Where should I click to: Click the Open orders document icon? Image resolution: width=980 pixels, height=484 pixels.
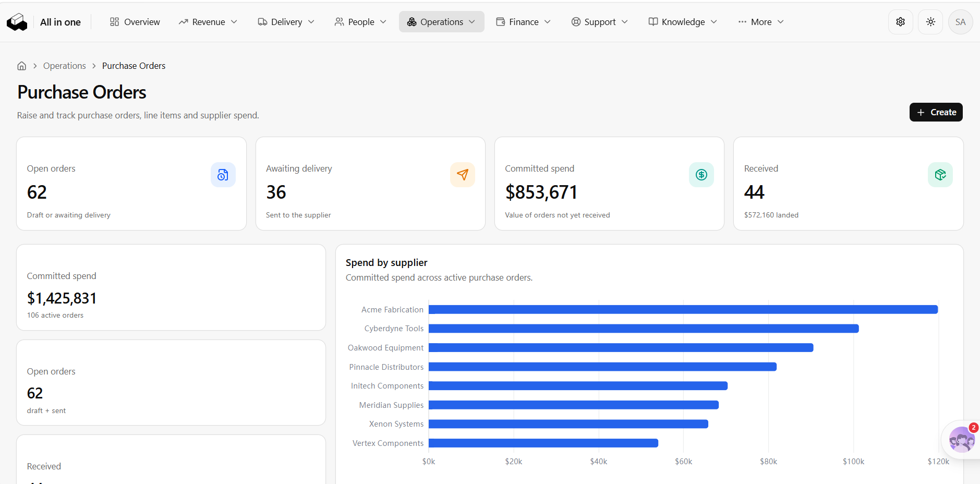pyautogui.click(x=223, y=175)
